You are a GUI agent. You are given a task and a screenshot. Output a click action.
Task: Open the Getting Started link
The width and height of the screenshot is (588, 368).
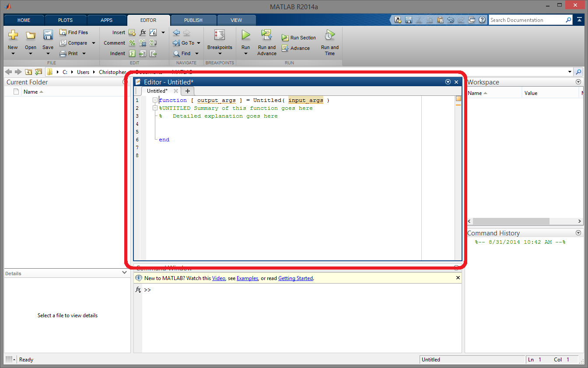[x=295, y=278]
